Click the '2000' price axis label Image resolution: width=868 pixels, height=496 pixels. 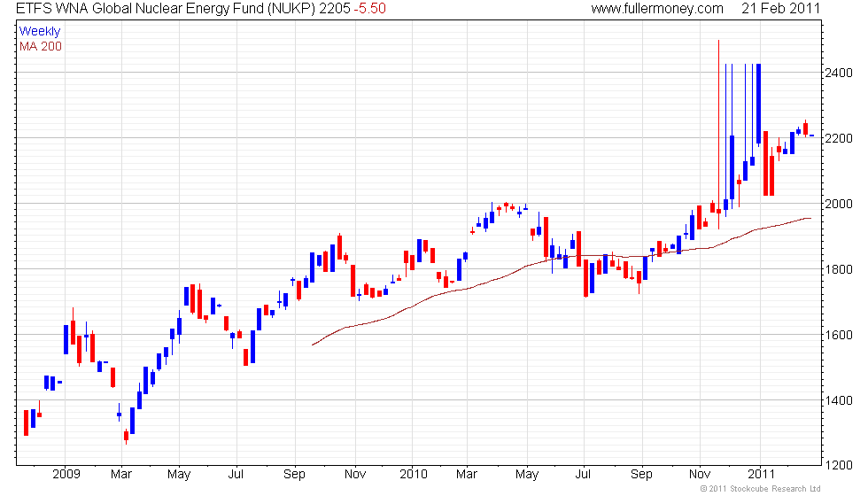(839, 204)
